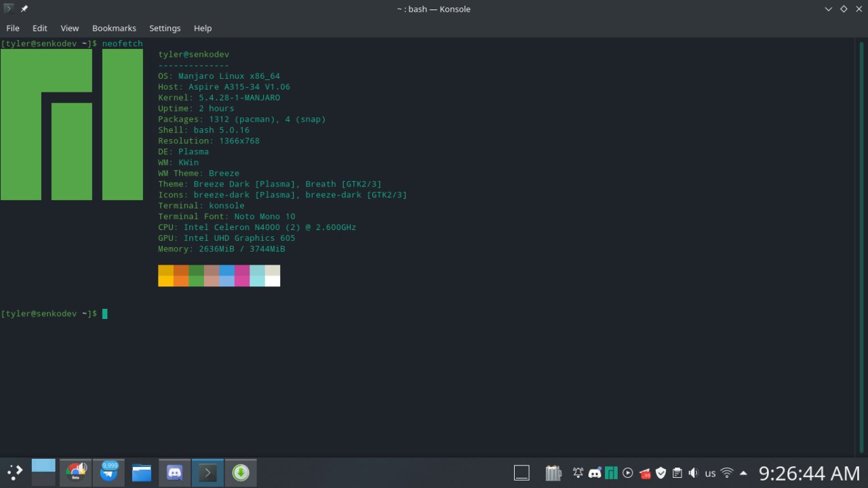Click the dark yellow color block
The image size is (868, 488).
click(165, 270)
